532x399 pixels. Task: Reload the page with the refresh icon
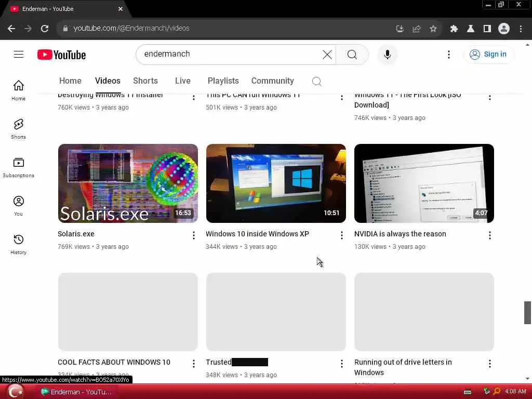point(45,29)
